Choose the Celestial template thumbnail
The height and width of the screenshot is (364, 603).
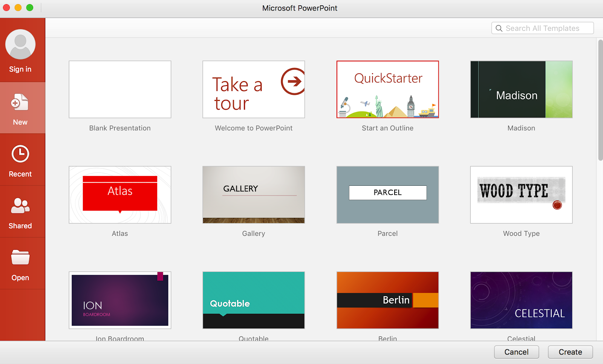[521, 300]
